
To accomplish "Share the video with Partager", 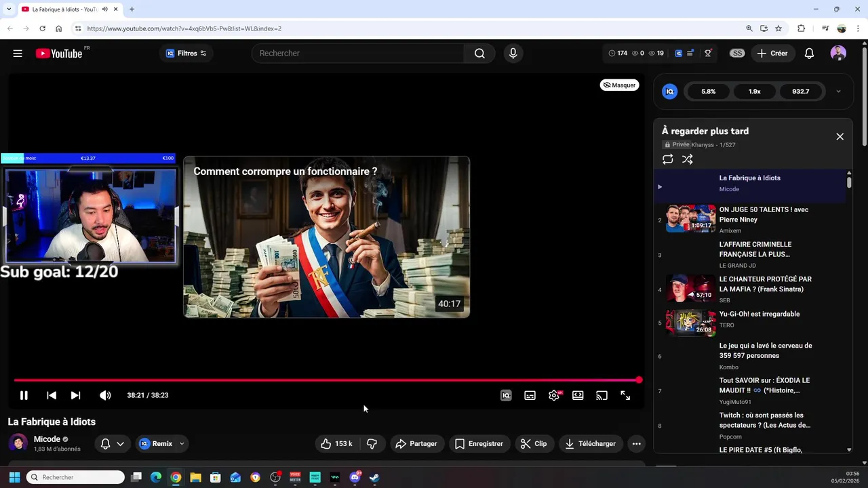I will [x=416, y=444].
